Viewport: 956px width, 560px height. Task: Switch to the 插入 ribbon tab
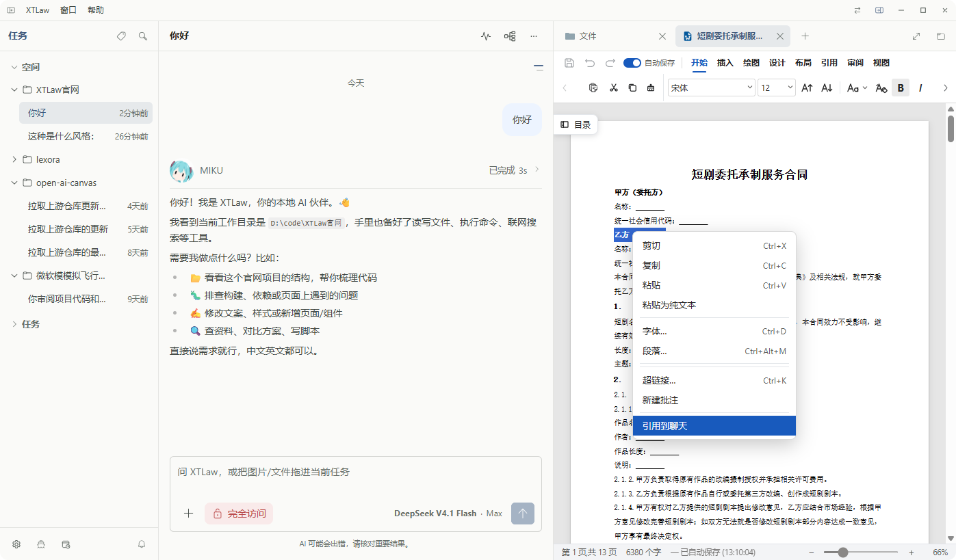pyautogui.click(x=725, y=63)
